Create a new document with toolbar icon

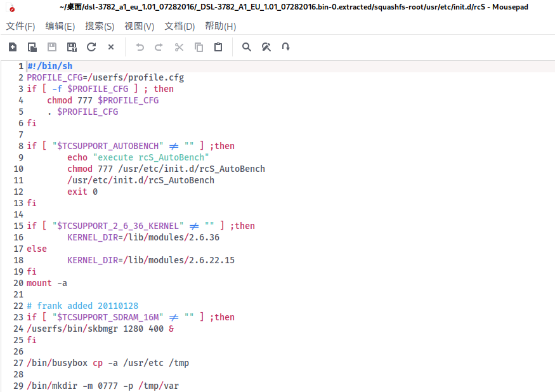[x=13, y=47]
